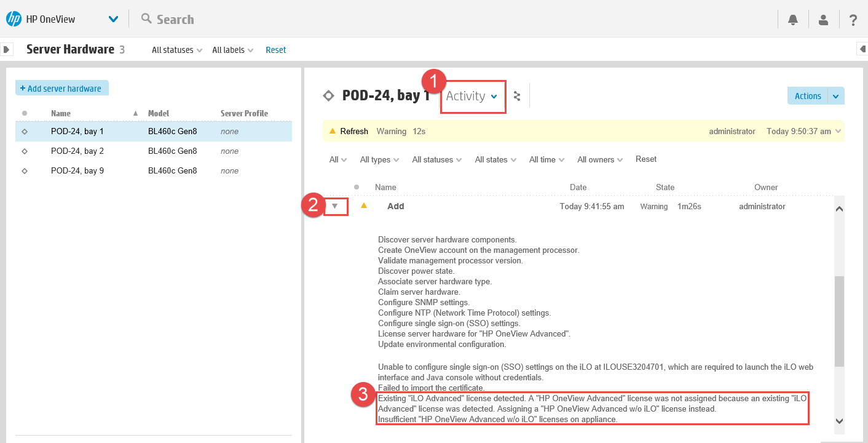The width and height of the screenshot is (868, 443).
Task: Click the State column header
Action: (665, 188)
